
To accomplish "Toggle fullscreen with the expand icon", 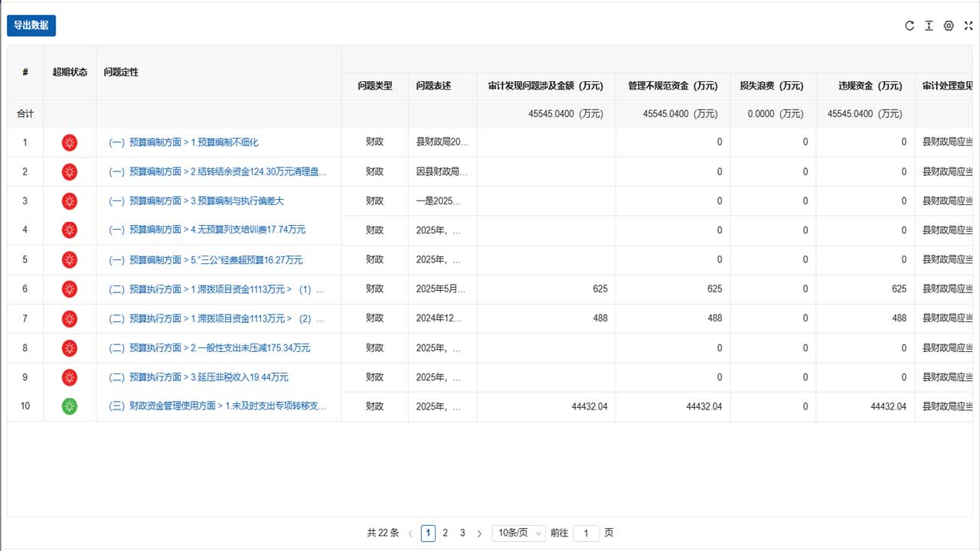I will (x=969, y=25).
